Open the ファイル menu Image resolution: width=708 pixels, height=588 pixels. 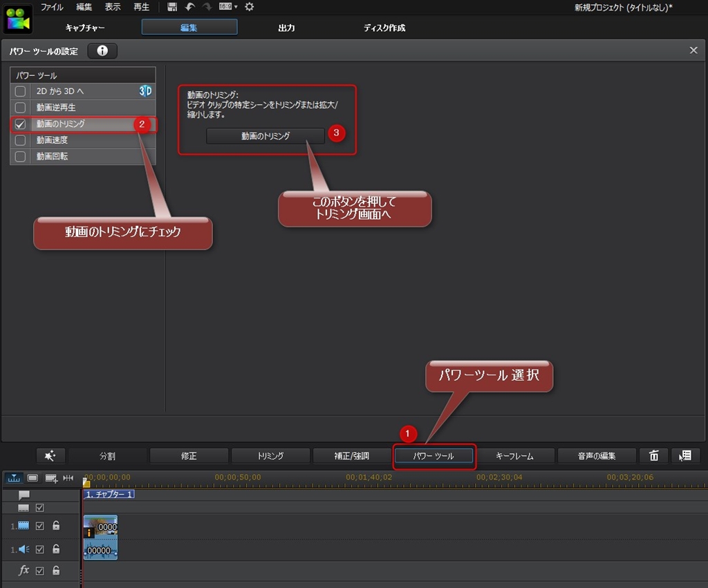click(x=52, y=7)
